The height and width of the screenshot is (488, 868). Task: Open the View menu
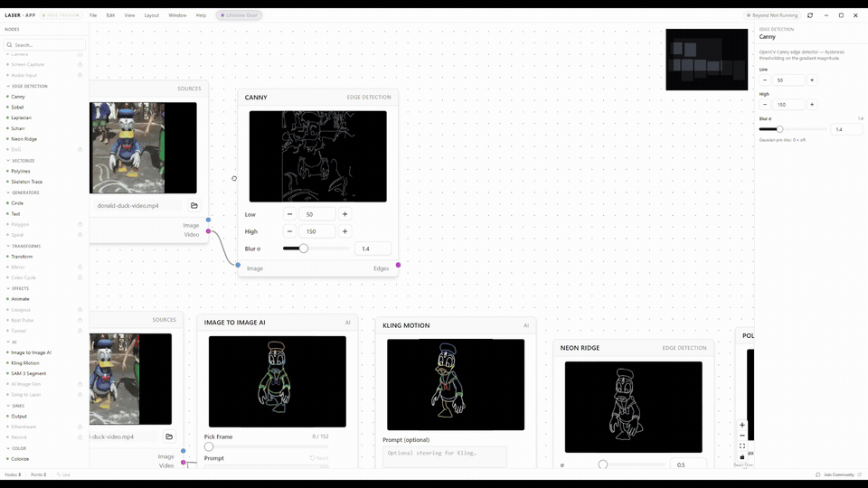pyautogui.click(x=129, y=15)
